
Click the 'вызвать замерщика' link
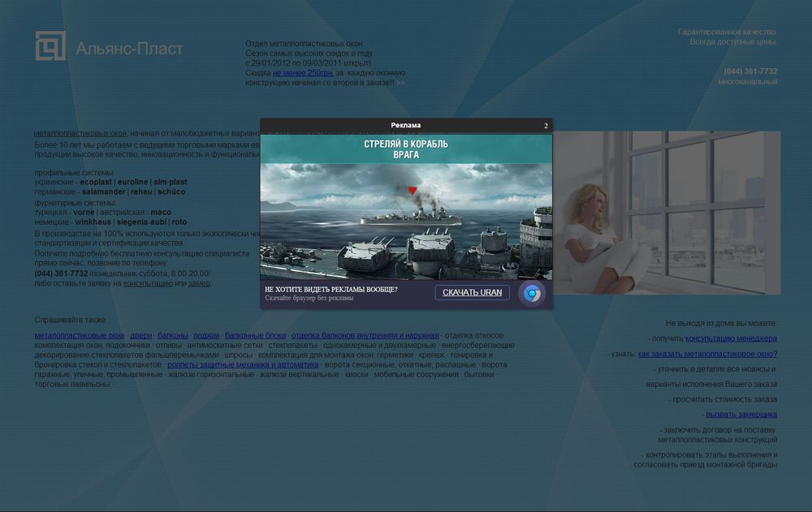[741, 415]
